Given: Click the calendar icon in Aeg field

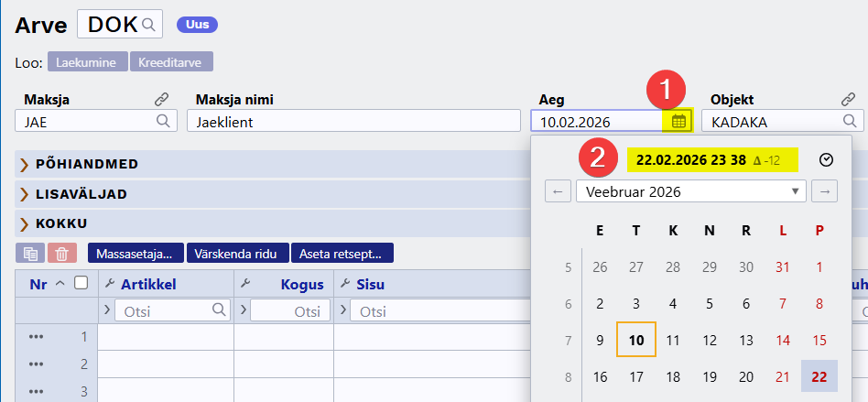Looking at the screenshot, I should point(678,121).
